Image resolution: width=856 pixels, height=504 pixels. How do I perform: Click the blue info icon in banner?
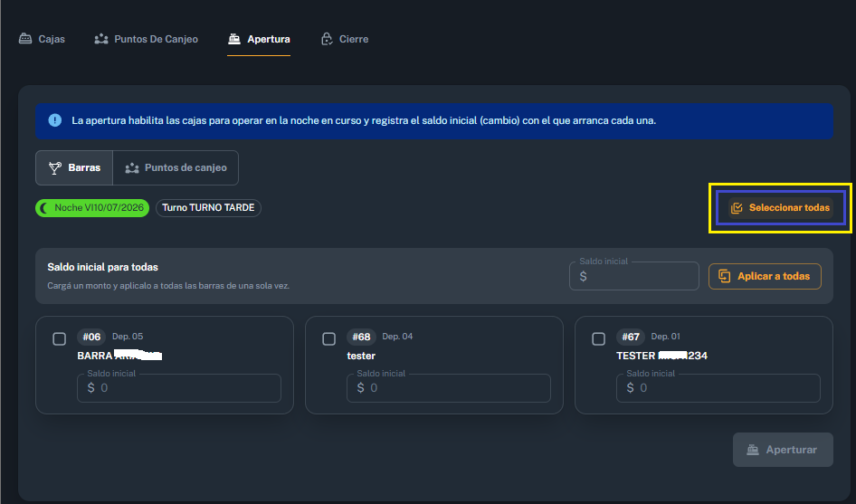pyautogui.click(x=54, y=120)
